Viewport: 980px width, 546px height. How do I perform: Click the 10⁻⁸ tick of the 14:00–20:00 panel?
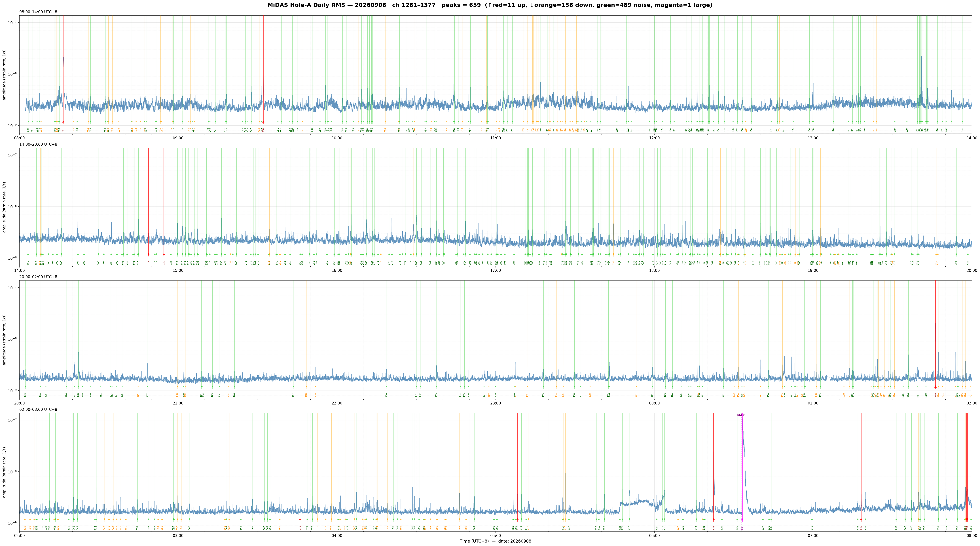[12, 207]
